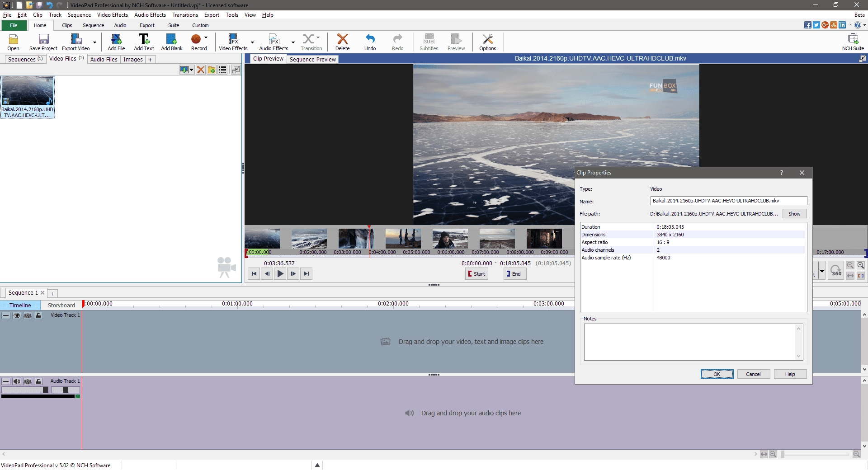Image resolution: width=868 pixels, height=470 pixels.
Task: Open a project with the Open icon
Action: coord(13,42)
